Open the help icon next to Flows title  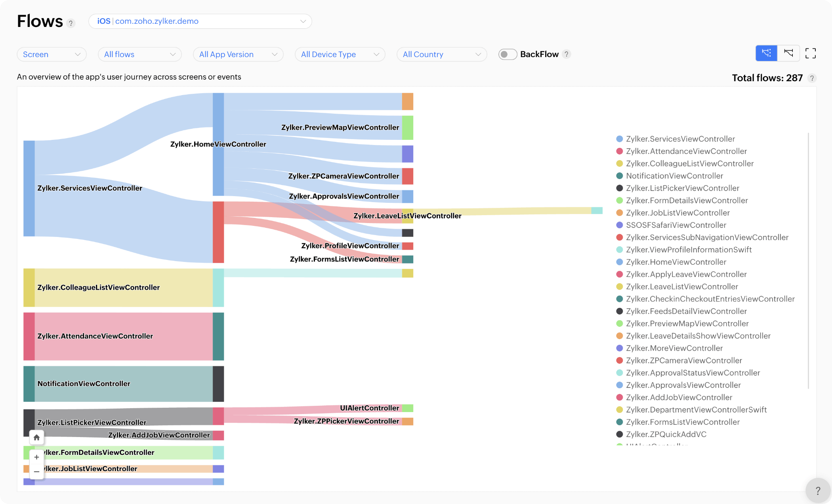[71, 23]
